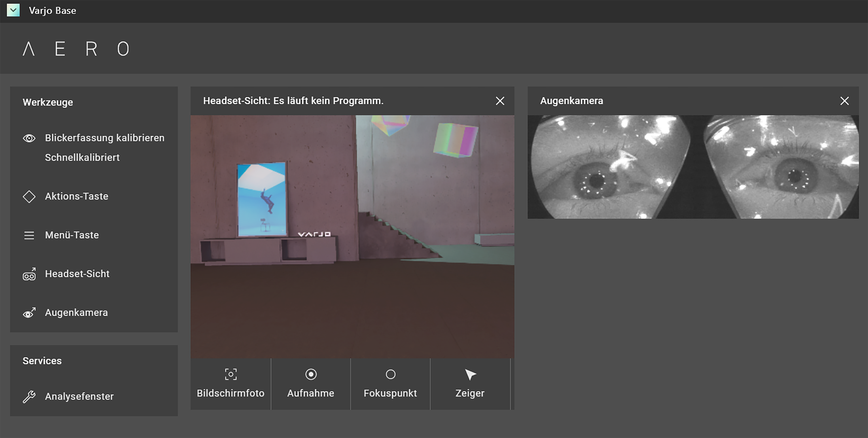
Task: Take a Bildschirmfoto screenshot
Action: coord(230,384)
